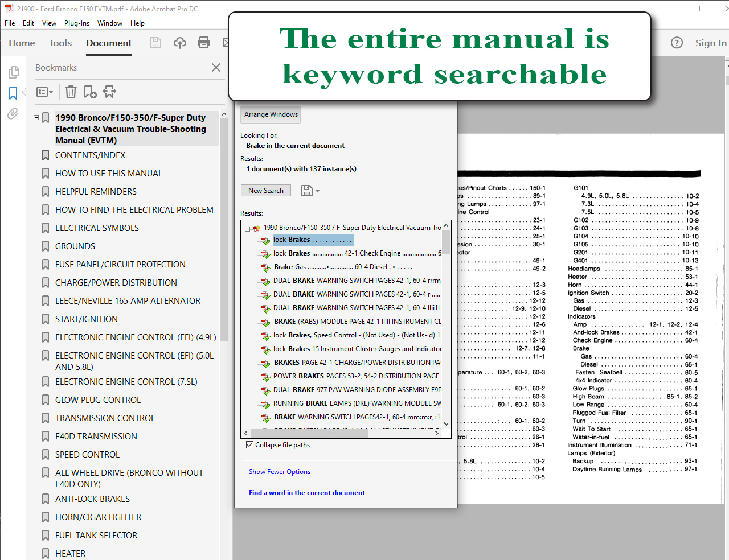Delete selected bookmark with trash icon
This screenshot has height=560, width=729.
pos(71,92)
